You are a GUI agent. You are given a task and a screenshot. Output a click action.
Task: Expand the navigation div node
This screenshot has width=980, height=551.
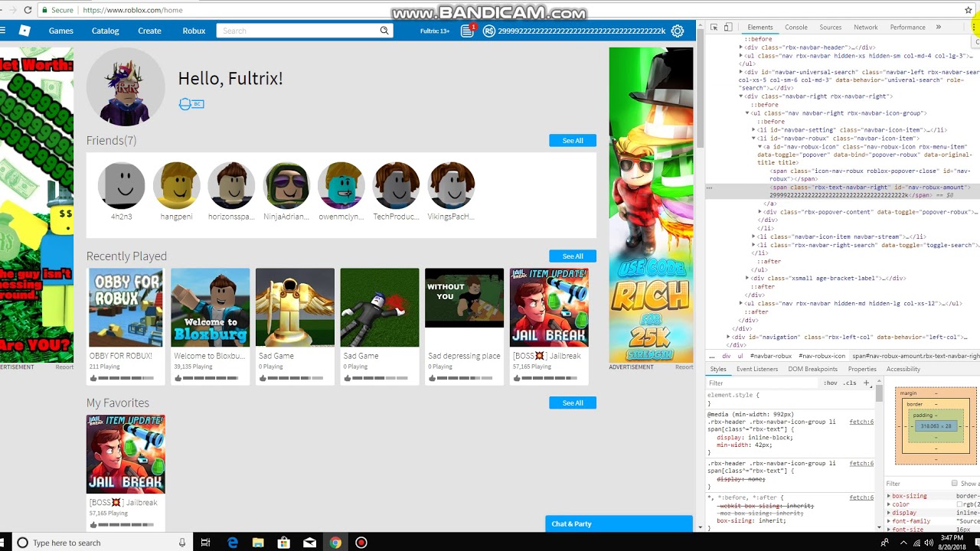click(x=729, y=337)
